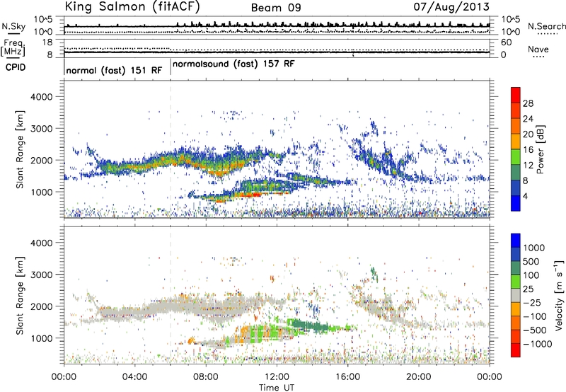
Task: Select the 'Velocity [m s-1]' colorbar title
Action: click(559, 295)
